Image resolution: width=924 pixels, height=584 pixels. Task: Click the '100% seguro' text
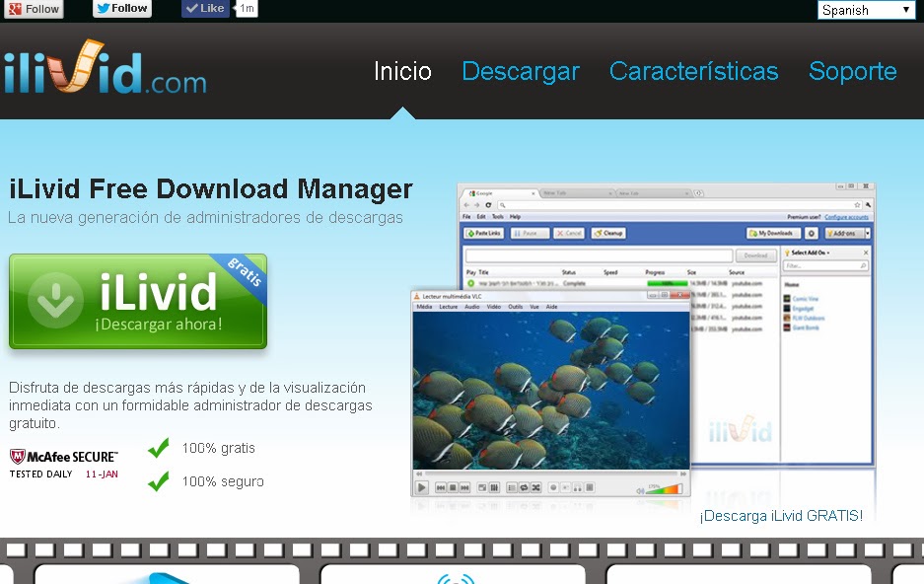pos(223,481)
